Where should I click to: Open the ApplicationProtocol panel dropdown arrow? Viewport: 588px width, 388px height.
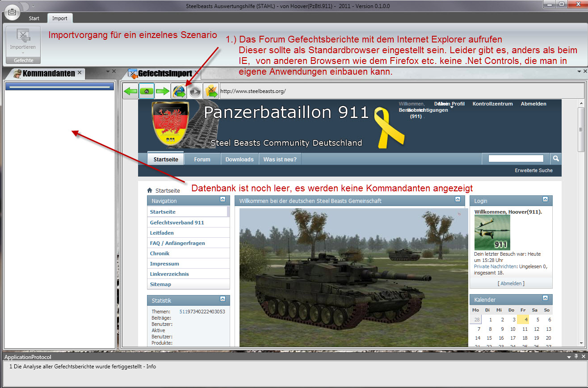569,357
